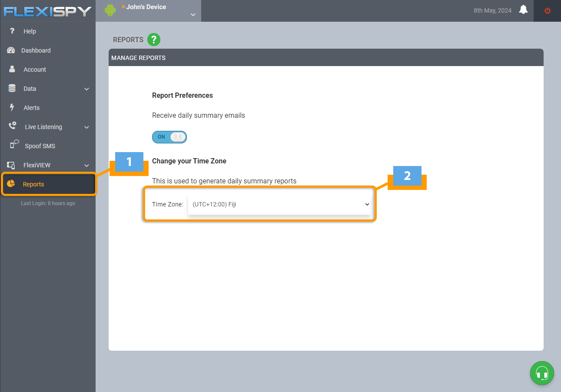Screen dimensions: 561x392
Task: Click the Reports pie chart icon
Action: [x=11, y=183]
